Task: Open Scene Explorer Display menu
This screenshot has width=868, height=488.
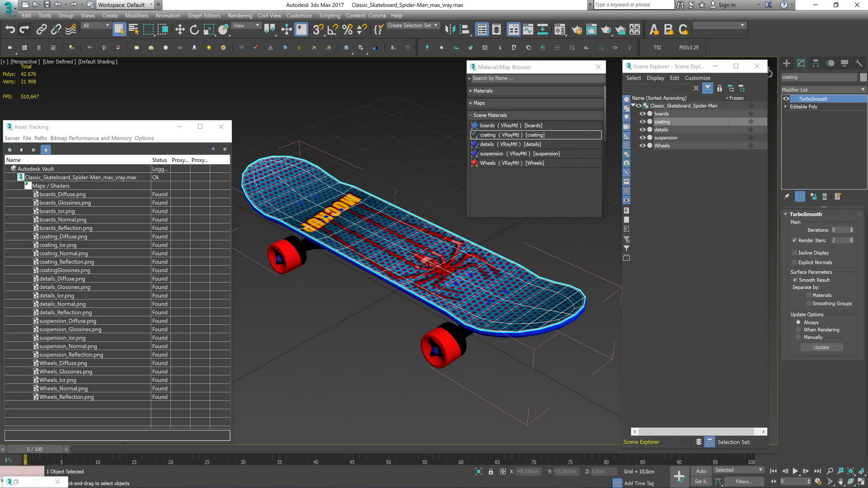Action: [655, 78]
